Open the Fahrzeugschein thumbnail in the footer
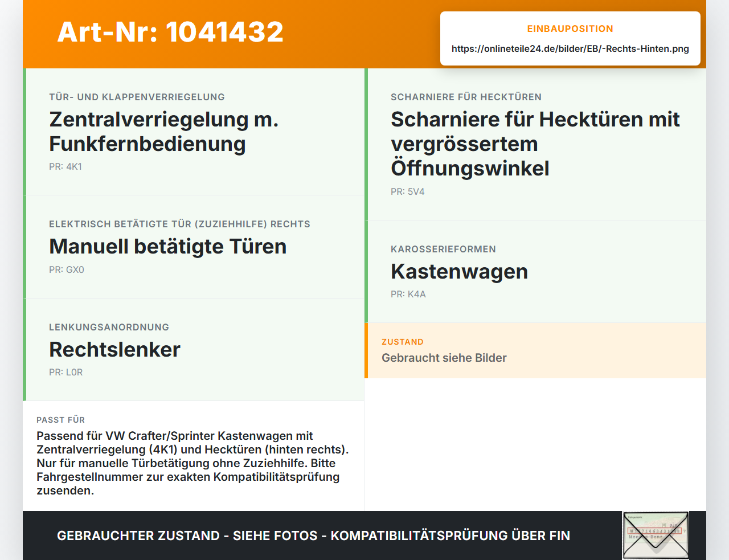This screenshot has width=729, height=560. (x=656, y=536)
